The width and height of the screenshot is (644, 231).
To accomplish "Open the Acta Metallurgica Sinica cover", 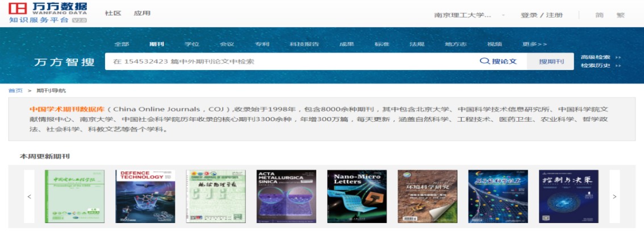I will (287, 196).
